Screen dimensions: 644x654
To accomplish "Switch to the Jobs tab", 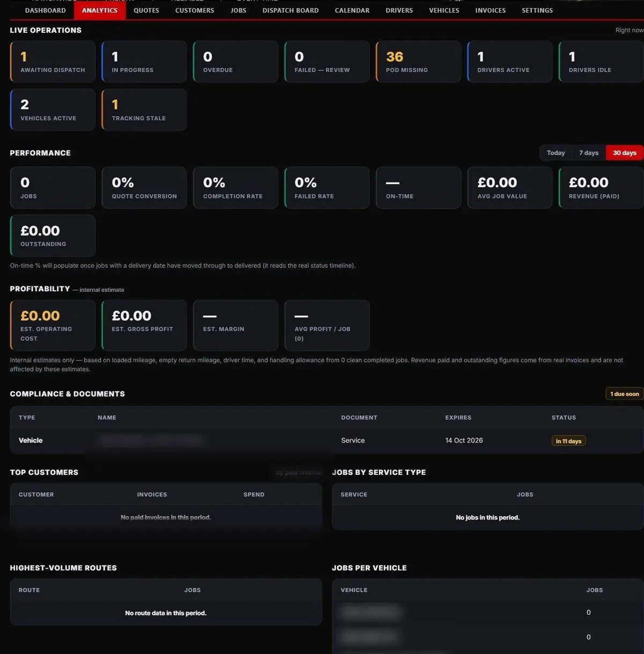I will click(x=238, y=10).
